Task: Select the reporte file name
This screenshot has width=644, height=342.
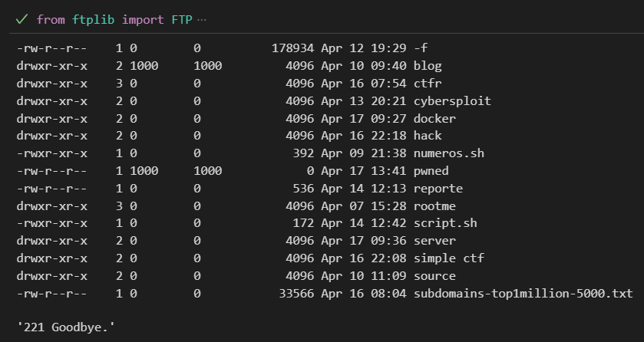Action: [438, 189]
